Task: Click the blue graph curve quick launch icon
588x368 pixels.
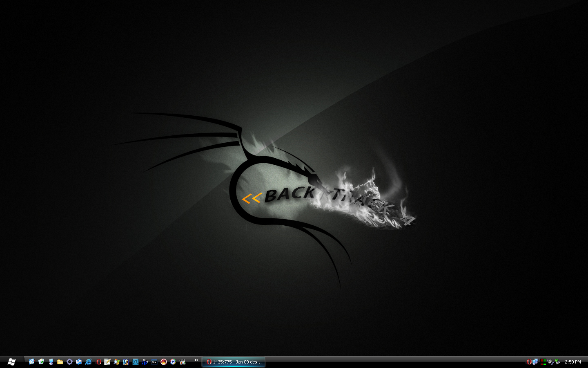Action: tap(135, 362)
